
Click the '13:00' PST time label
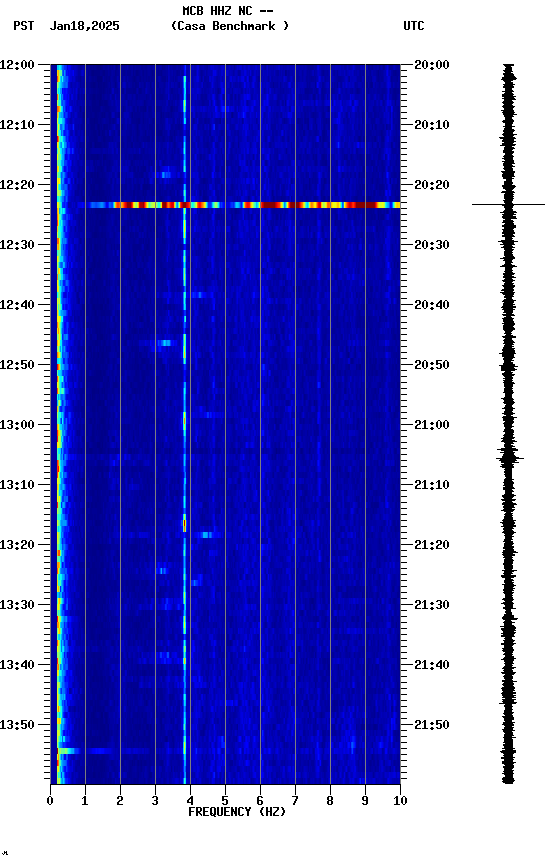click(17, 425)
